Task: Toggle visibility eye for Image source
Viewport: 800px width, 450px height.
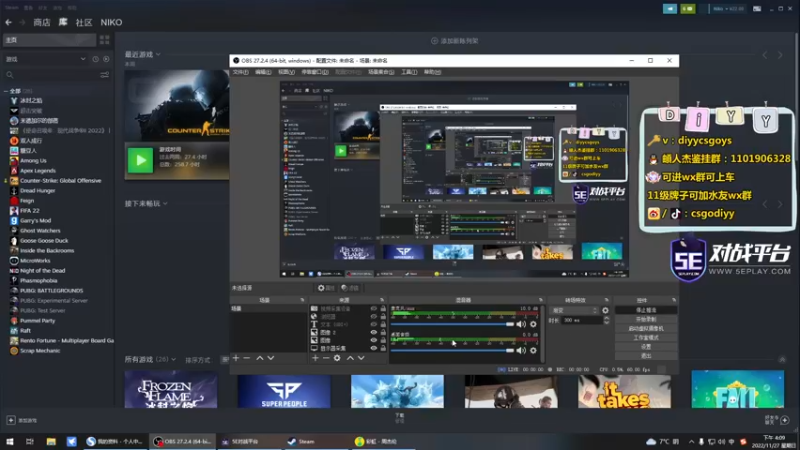Action: [373, 340]
